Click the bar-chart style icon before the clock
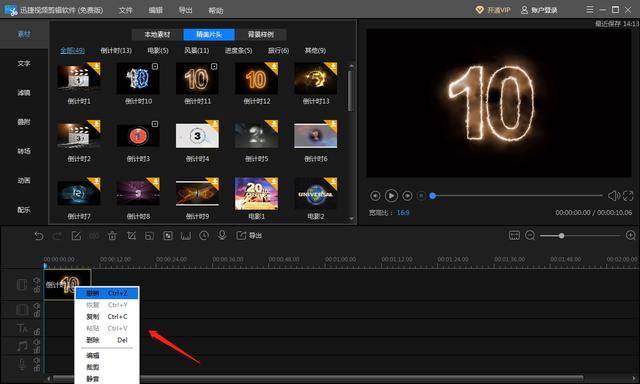Image resolution: width=640 pixels, height=384 pixels. tap(186, 236)
